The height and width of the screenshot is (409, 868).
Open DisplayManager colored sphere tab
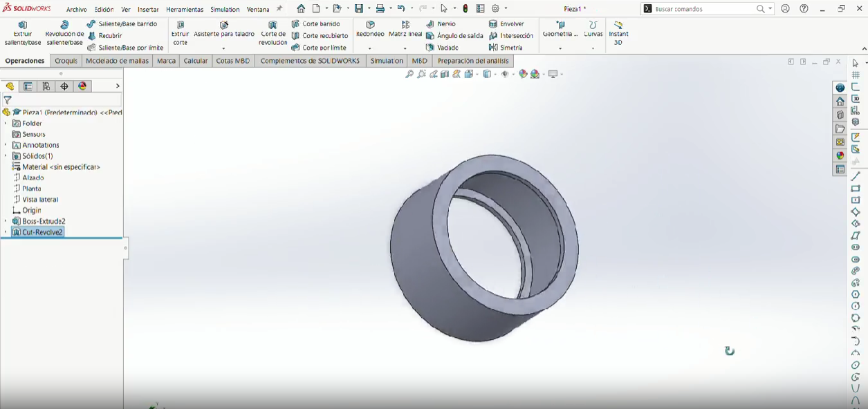83,86
